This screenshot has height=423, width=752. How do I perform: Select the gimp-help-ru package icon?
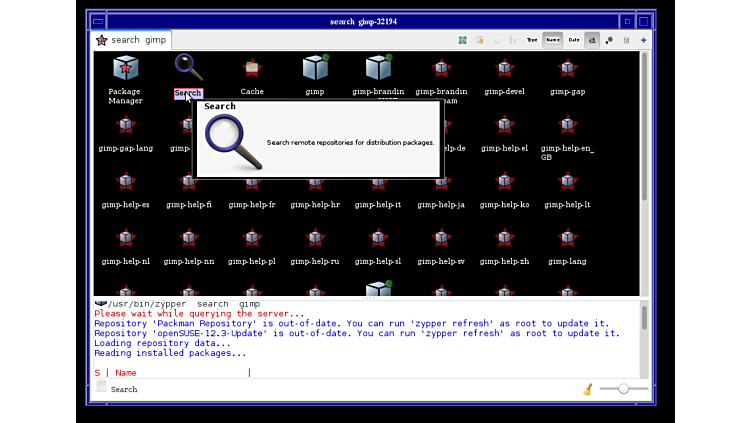pyautogui.click(x=315, y=238)
